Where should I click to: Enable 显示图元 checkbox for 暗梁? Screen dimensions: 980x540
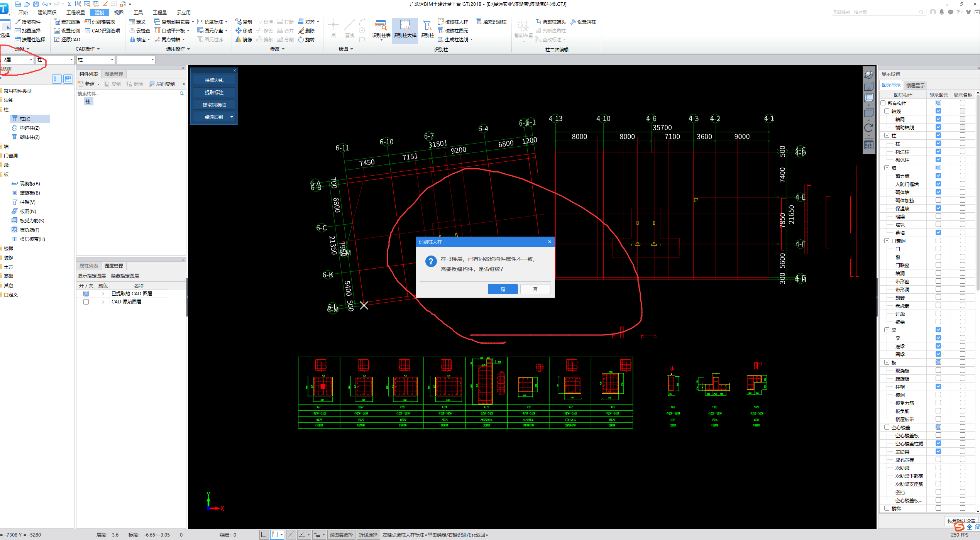tap(938, 217)
